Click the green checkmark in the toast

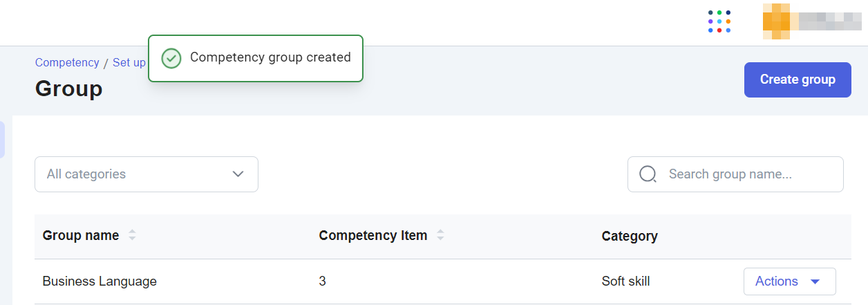click(171, 58)
